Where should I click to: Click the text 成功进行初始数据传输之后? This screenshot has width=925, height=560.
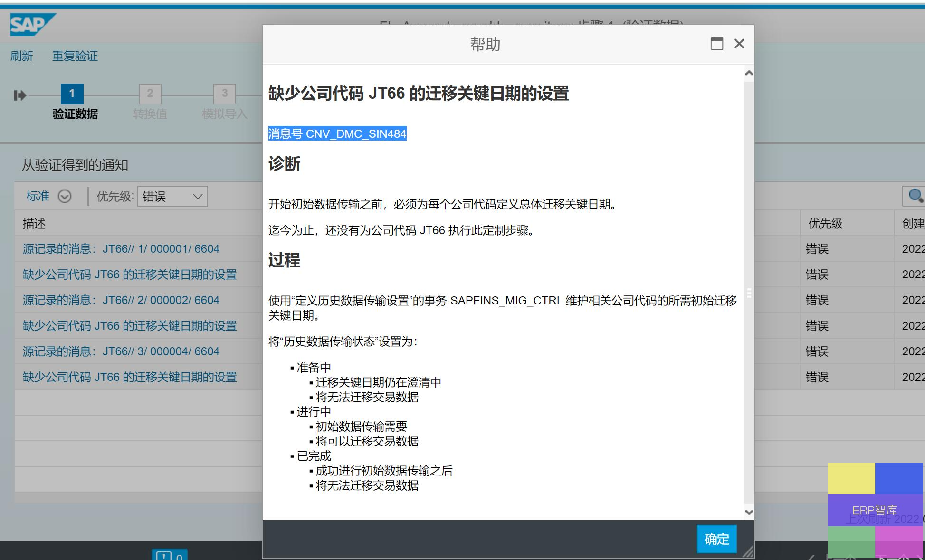pyautogui.click(x=384, y=471)
